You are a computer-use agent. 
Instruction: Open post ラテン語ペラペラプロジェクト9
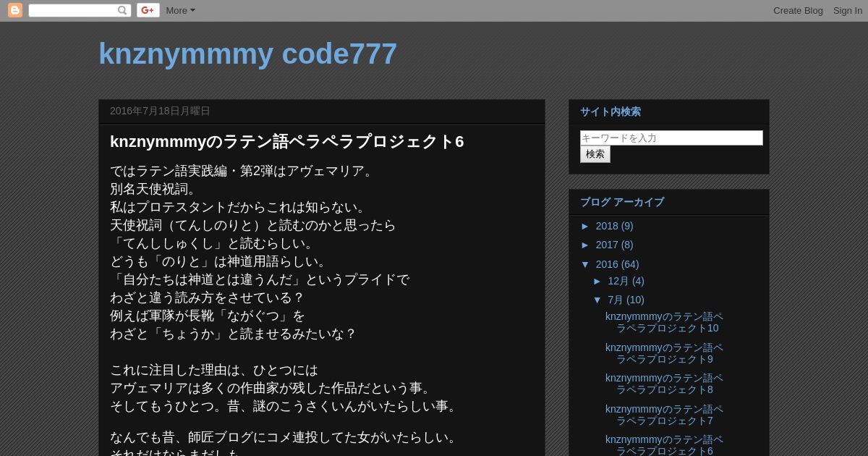click(x=664, y=353)
